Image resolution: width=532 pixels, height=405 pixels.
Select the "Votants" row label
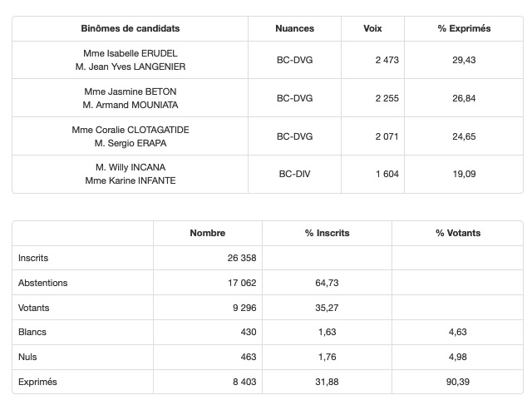[34, 308]
